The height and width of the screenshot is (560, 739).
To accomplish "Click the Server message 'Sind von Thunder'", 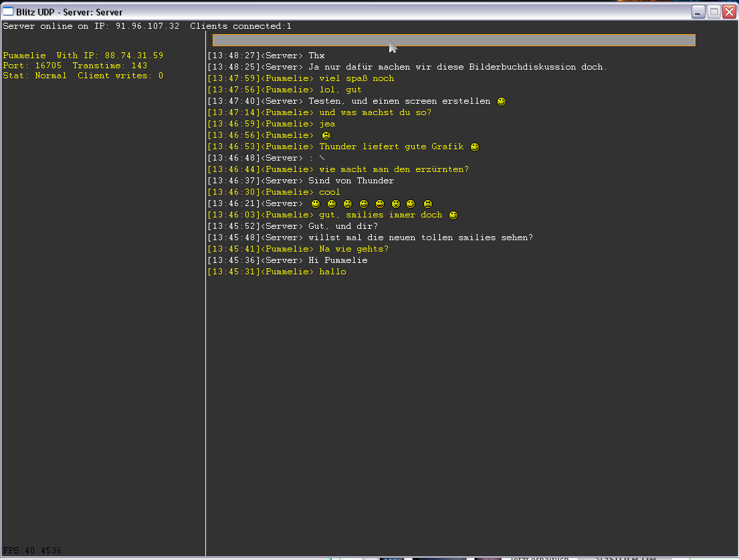I will [351, 181].
